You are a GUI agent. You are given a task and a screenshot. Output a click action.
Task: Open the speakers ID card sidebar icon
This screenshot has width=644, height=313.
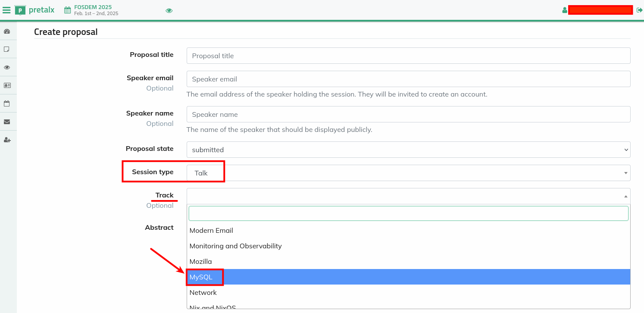7,85
